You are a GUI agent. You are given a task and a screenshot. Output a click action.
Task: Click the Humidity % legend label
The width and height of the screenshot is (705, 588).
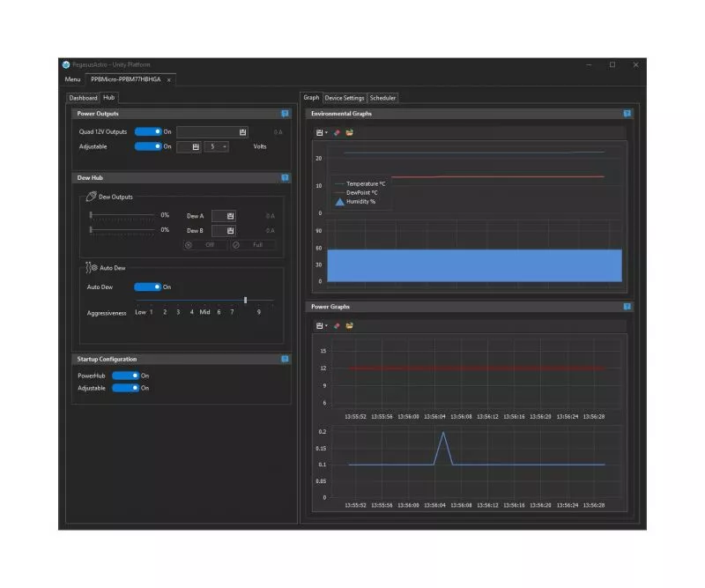pyautogui.click(x=360, y=202)
